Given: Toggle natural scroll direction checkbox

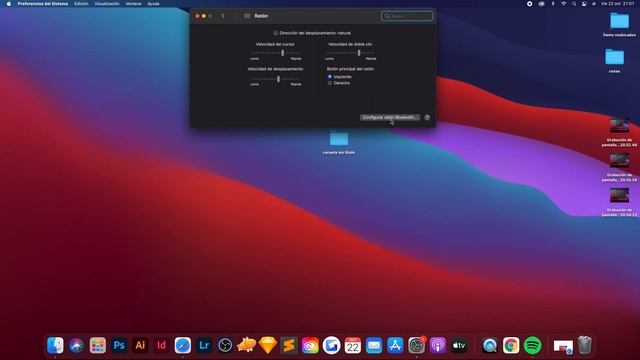Looking at the screenshot, I should 276,33.
